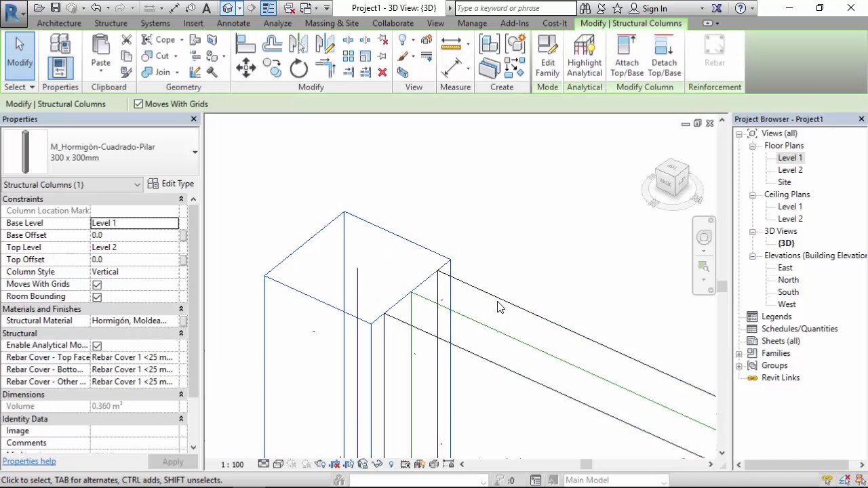Toggle the Properties palette button
This screenshot has height=488, width=868.
click(x=60, y=68)
